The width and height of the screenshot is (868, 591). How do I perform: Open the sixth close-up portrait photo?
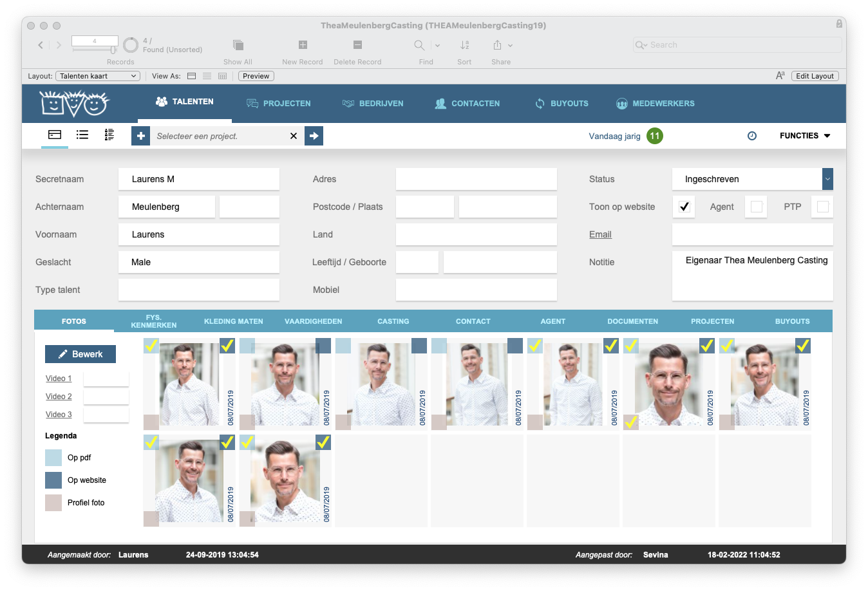pyautogui.click(x=669, y=384)
